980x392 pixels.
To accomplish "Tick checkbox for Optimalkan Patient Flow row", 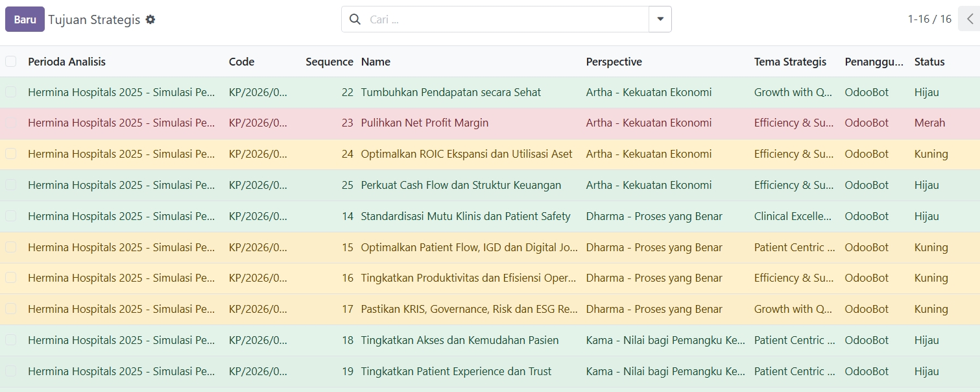I will click(x=11, y=247).
